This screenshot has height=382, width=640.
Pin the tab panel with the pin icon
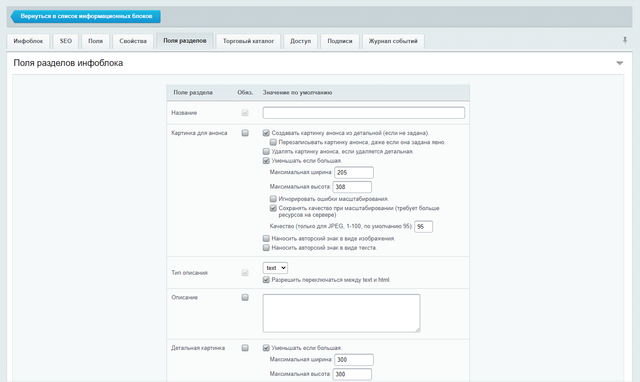(x=624, y=40)
